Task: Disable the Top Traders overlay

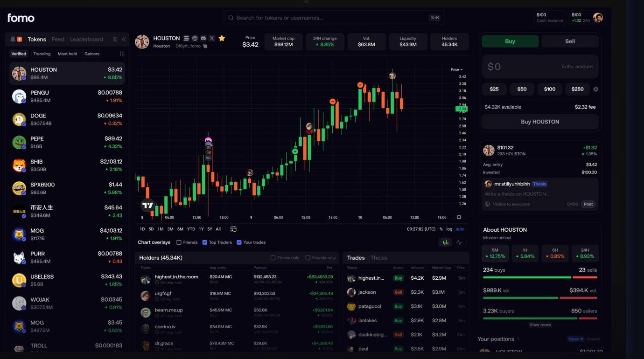Action: [x=205, y=242]
